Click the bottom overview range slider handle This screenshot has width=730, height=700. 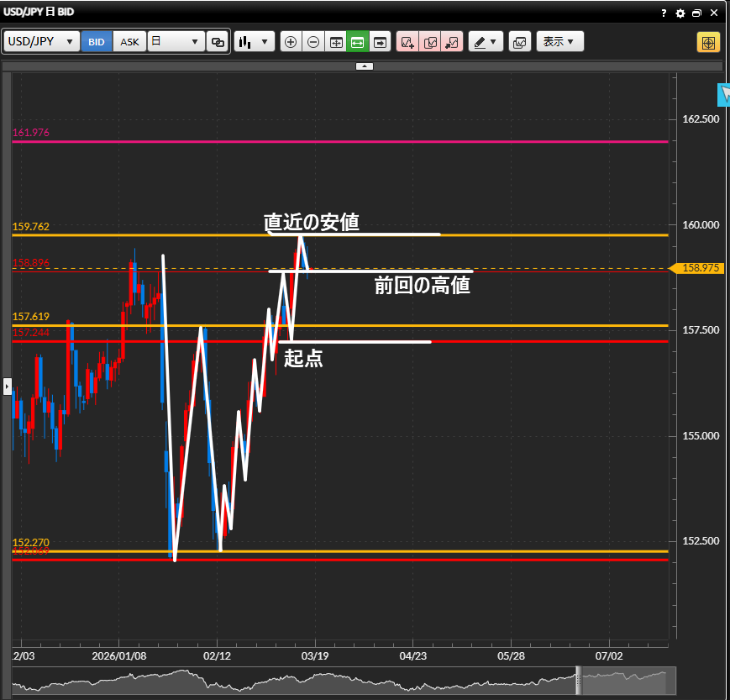[578, 681]
